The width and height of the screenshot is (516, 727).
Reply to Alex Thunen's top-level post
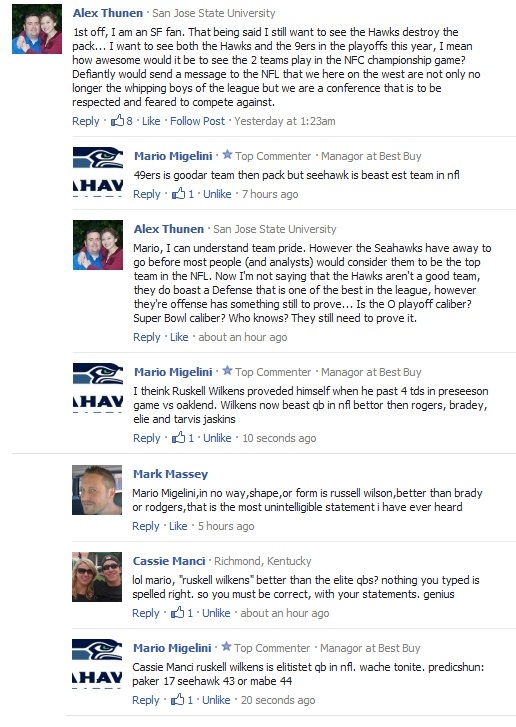[x=86, y=121]
